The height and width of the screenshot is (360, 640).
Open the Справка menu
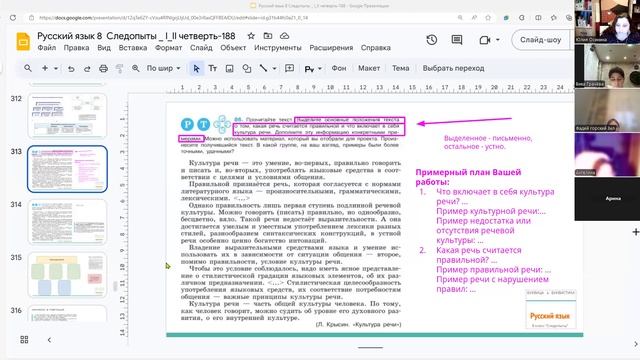[376, 48]
